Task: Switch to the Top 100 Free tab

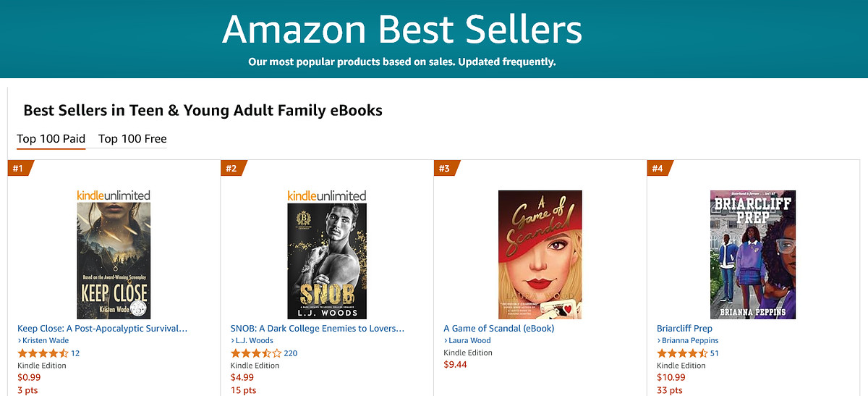Action: pyautogui.click(x=132, y=139)
